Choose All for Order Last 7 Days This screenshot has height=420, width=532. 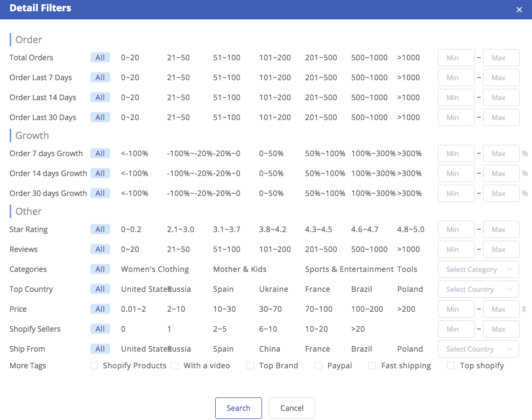click(x=100, y=78)
